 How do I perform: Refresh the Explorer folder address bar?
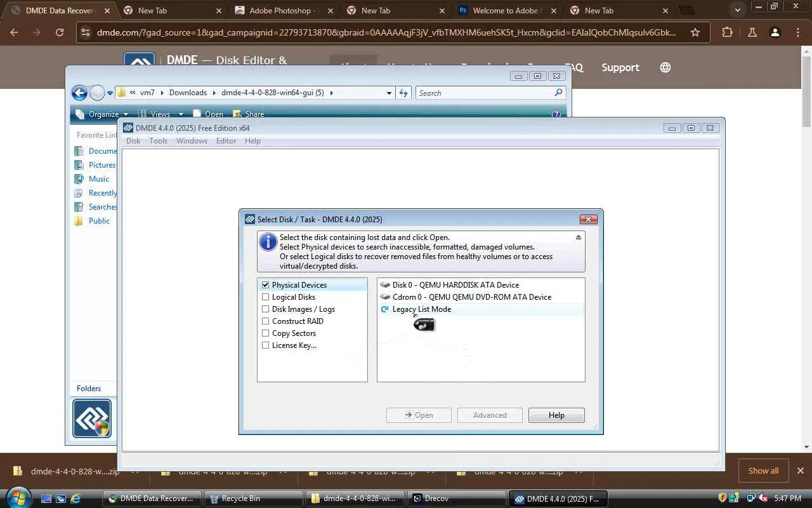(x=403, y=93)
